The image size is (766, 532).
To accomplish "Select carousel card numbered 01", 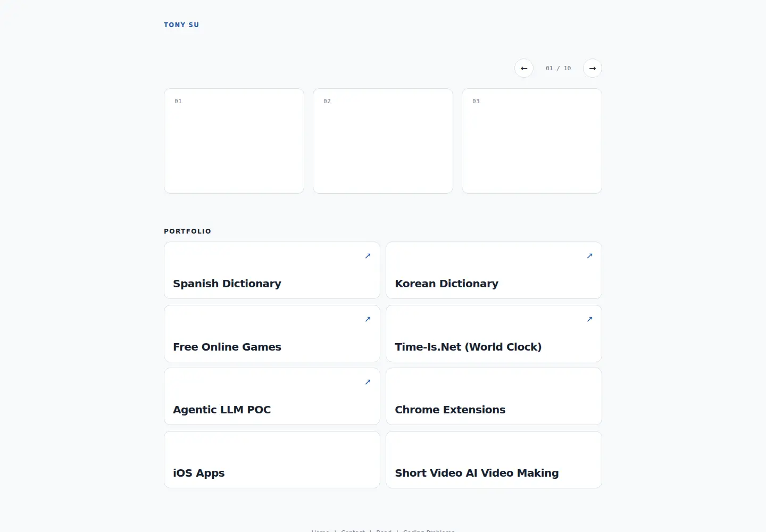I will pyautogui.click(x=234, y=141).
